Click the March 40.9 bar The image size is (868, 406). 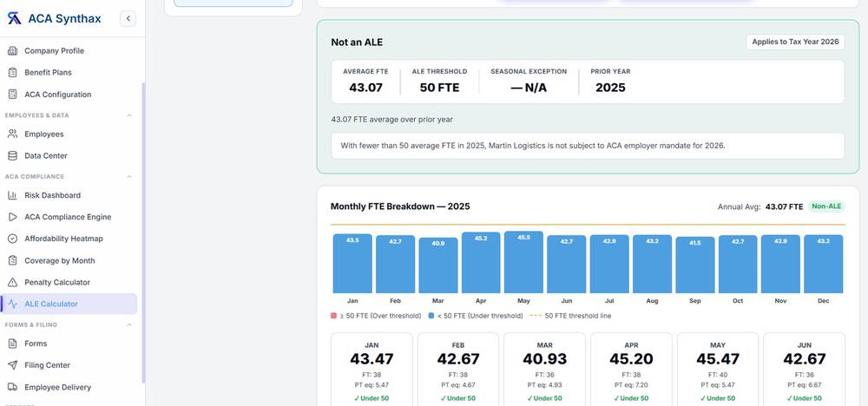[x=437, y=265]
